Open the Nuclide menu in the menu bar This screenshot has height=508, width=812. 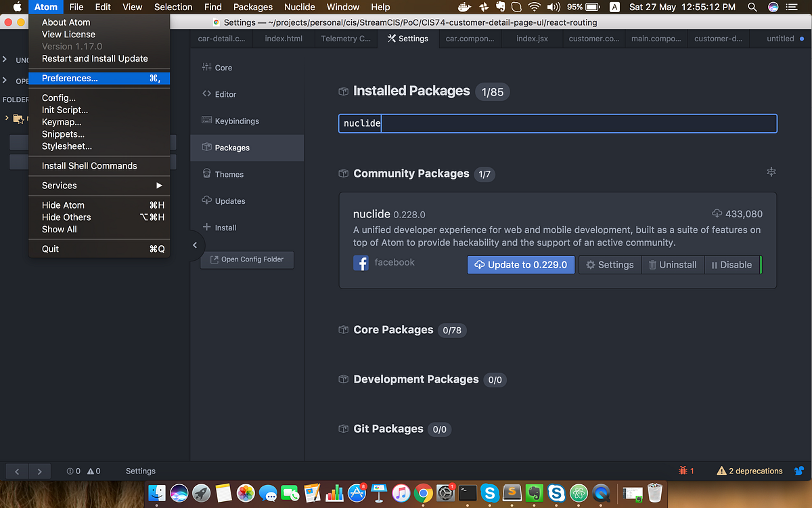click(300, 7)
